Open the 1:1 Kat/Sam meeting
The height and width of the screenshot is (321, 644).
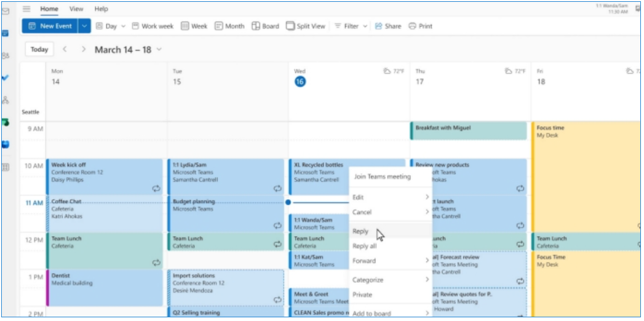319,260
